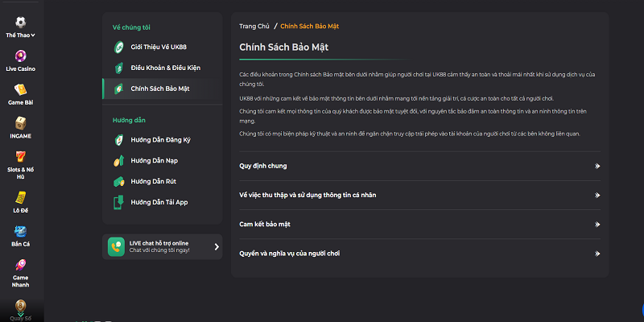644x322 pixels.
Task: Select the Bắn Cá fishing game icon
Action: click(x=21, y=230)
